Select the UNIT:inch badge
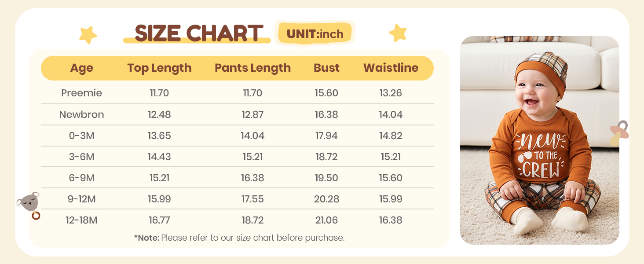 (x=315, y=33)
